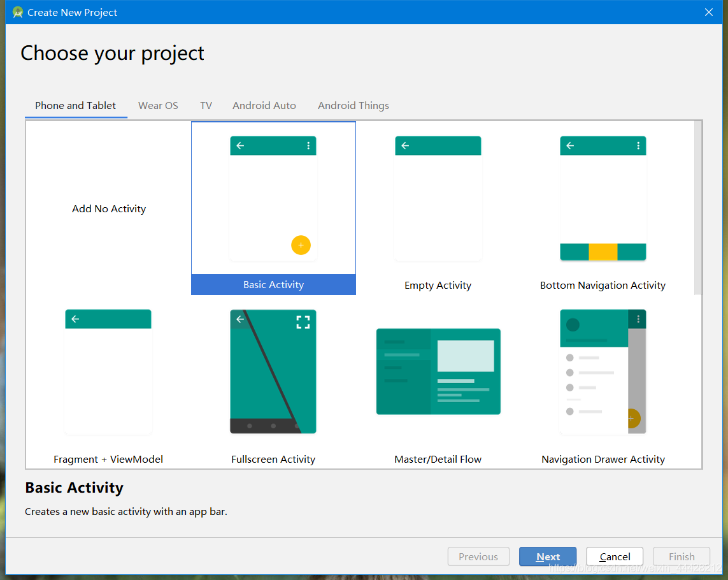Select the Master/Detail Flow template preview
Screen dimensions: 728x580
coord(438,372)
